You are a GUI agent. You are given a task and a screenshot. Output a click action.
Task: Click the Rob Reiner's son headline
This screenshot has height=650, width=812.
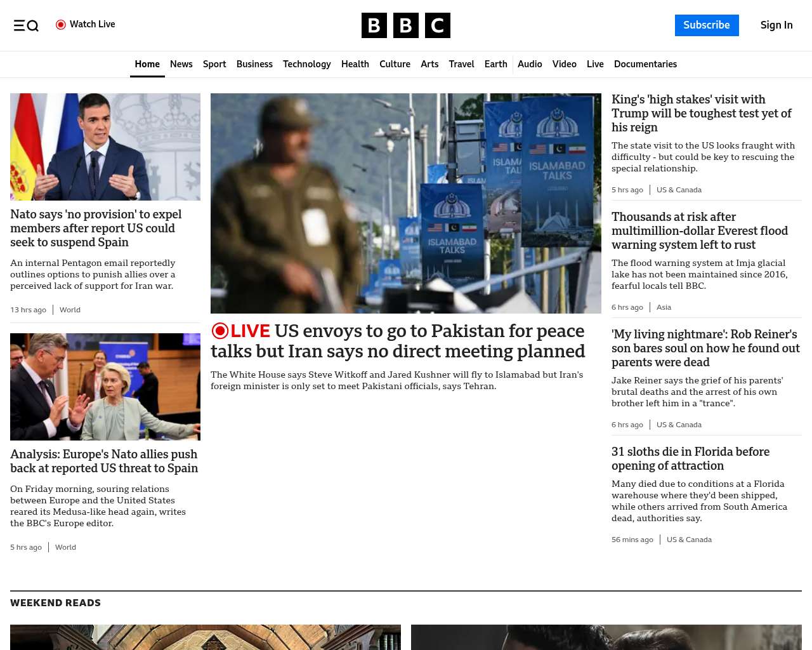pos(705,348)
